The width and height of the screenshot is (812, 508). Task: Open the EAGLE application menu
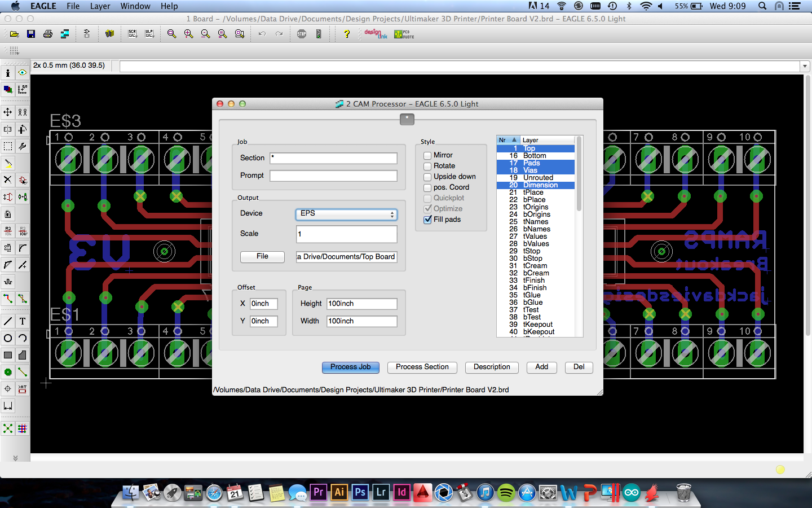pyautogui.click(x=43, y=6)
